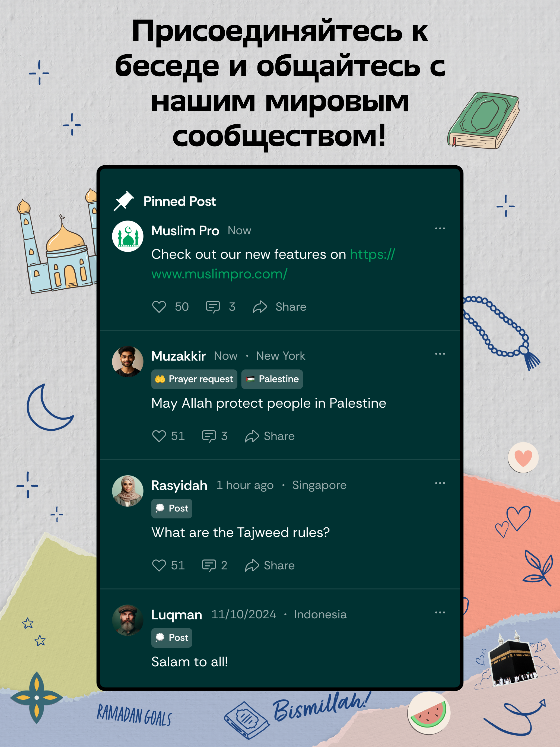Share Rasyidah's Tajweed post

[x=270, y=565]
